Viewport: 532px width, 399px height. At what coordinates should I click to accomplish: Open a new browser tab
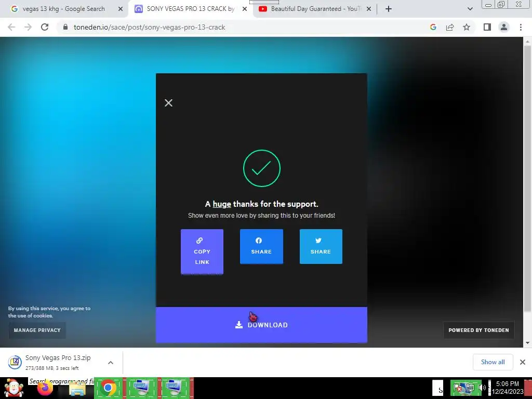pyautogui.click(x=389, y=9)
